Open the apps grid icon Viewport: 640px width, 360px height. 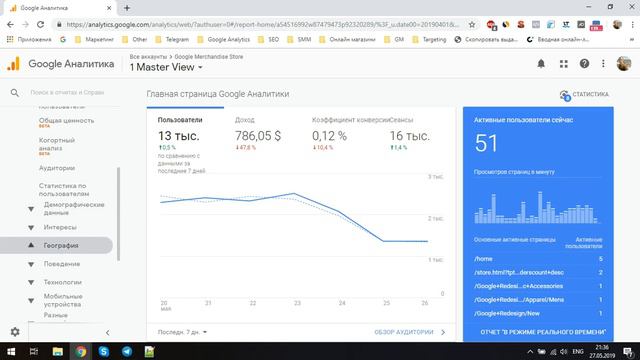[x=564, y=64]
